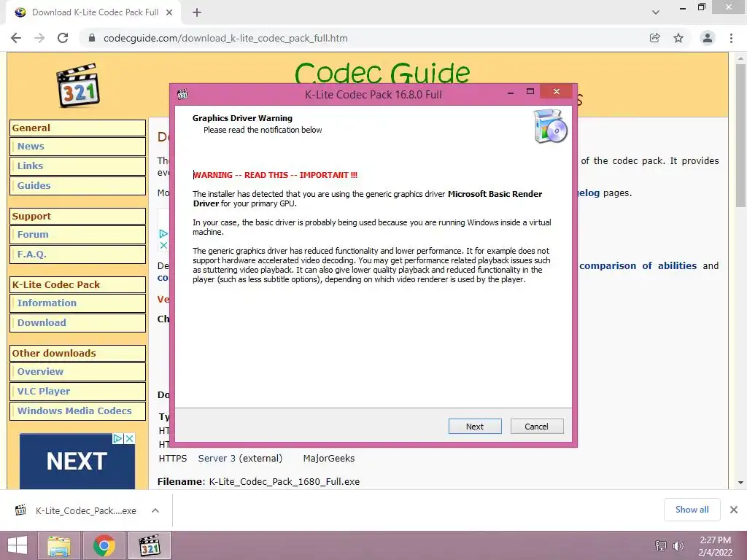Click the MajorGeeks text
747x560 pixels.
329,458
